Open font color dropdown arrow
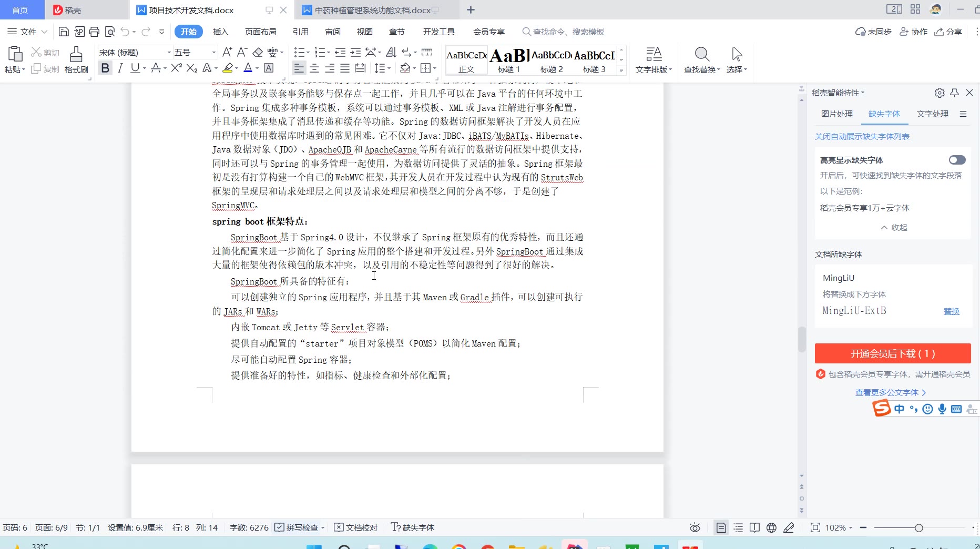The height and width of the screenshot is (549, 980). [257, 68]
